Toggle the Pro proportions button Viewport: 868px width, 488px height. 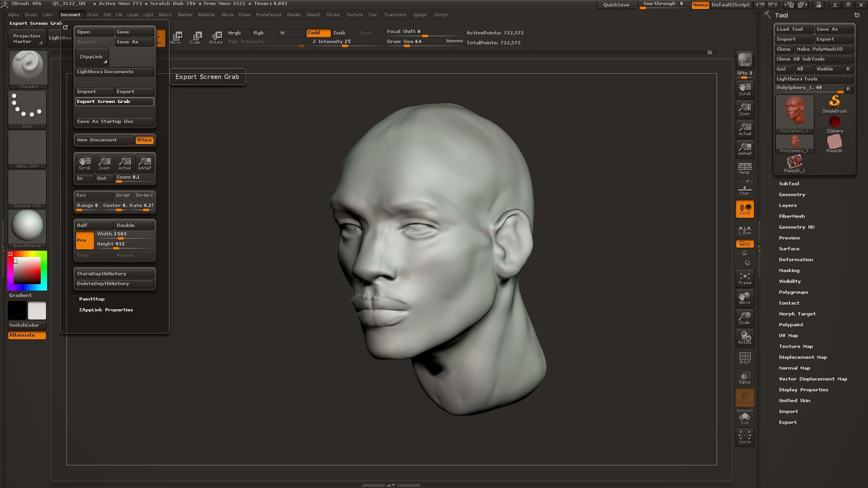[x=84, y=240]
